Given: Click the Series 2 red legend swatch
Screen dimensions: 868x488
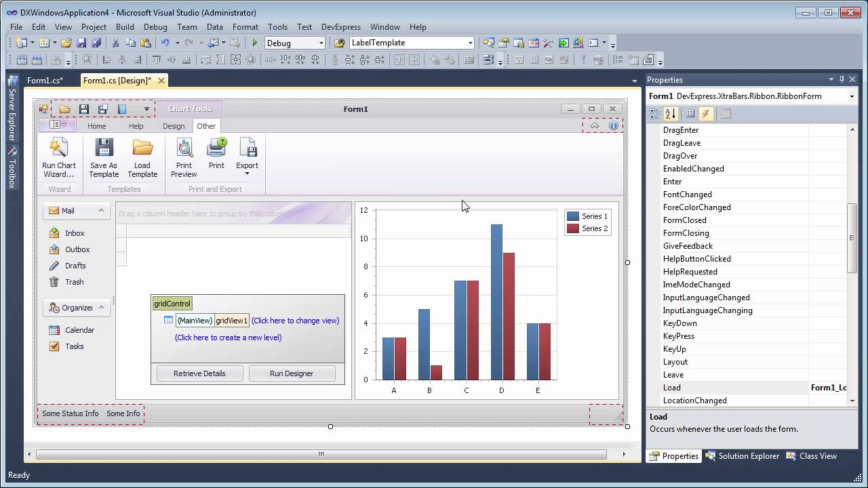Looking at the screenshot, I should click(573, 228).
